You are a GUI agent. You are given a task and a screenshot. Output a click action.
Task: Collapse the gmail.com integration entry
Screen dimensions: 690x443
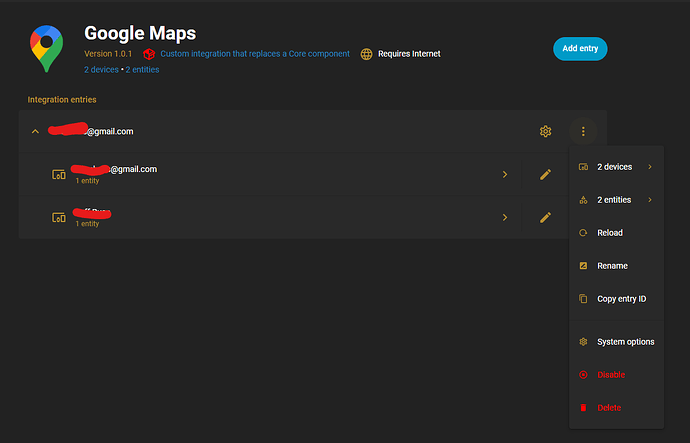36,132
